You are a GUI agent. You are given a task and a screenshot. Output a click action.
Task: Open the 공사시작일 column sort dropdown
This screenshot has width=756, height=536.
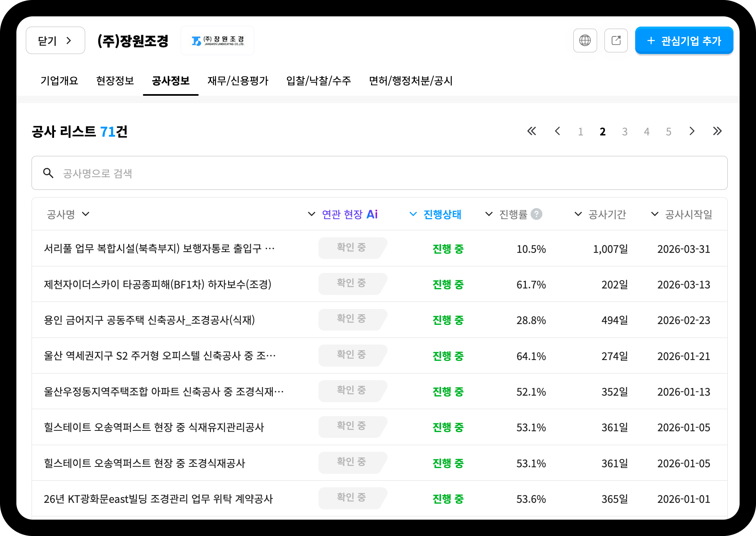click(x=654, y=214)
